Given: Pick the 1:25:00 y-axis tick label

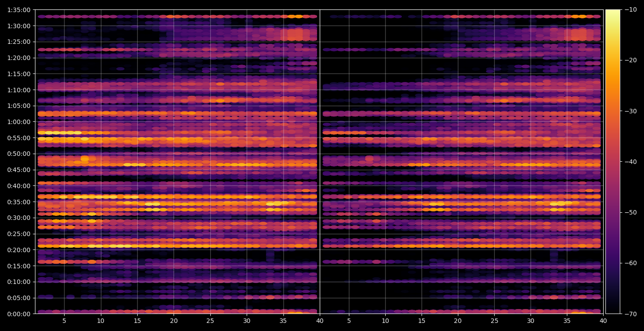Looking at the screenshot, I should [x=19, y=42].
